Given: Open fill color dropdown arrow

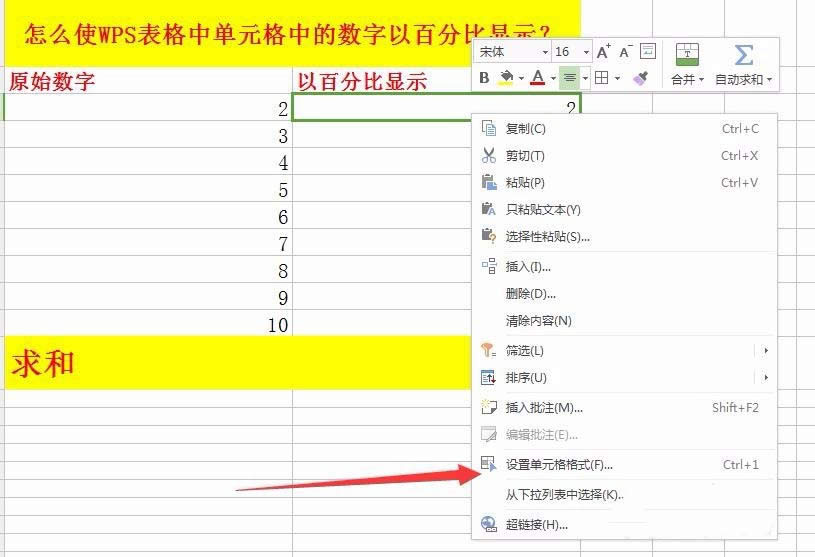Looking at the screenshot, I should pos(521,78).
